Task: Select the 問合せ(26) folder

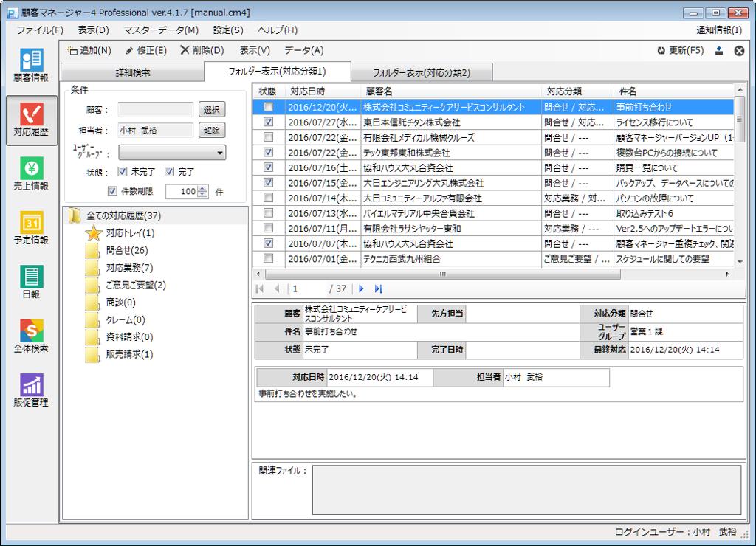Action: pos(127,251)
